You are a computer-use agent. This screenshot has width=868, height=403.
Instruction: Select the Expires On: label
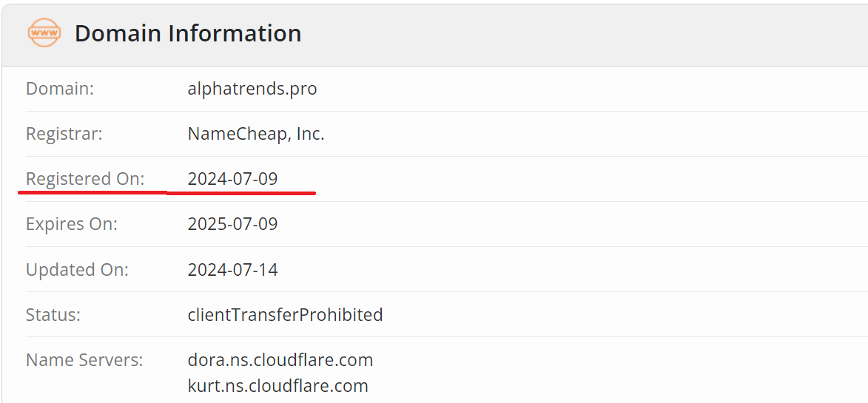[72, 224]
